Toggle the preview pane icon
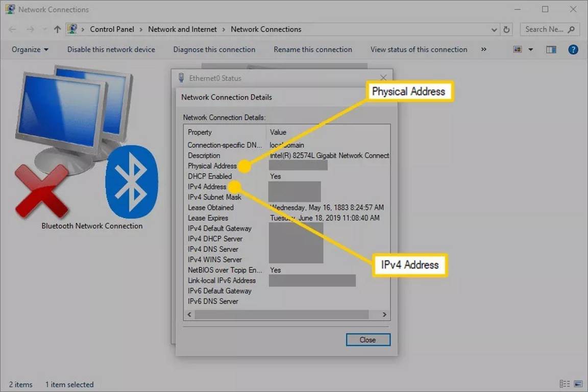This screenshot has height=392, width=588. 551,50
